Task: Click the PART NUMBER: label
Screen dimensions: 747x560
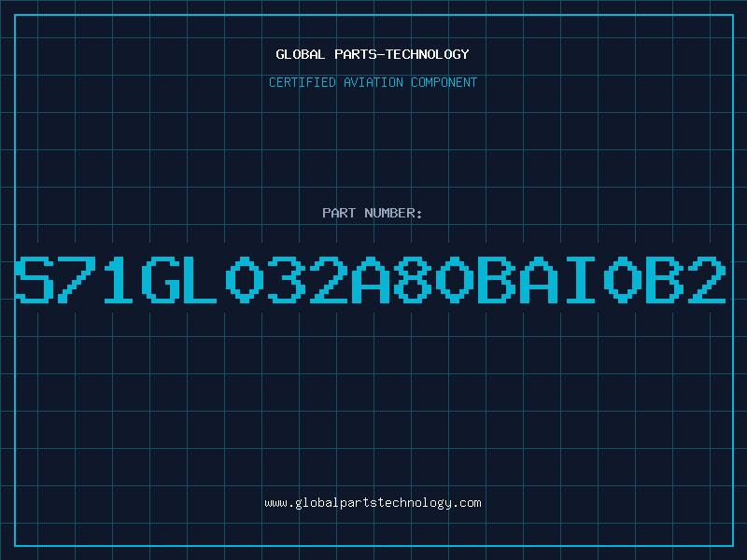Action: [373, 213]
